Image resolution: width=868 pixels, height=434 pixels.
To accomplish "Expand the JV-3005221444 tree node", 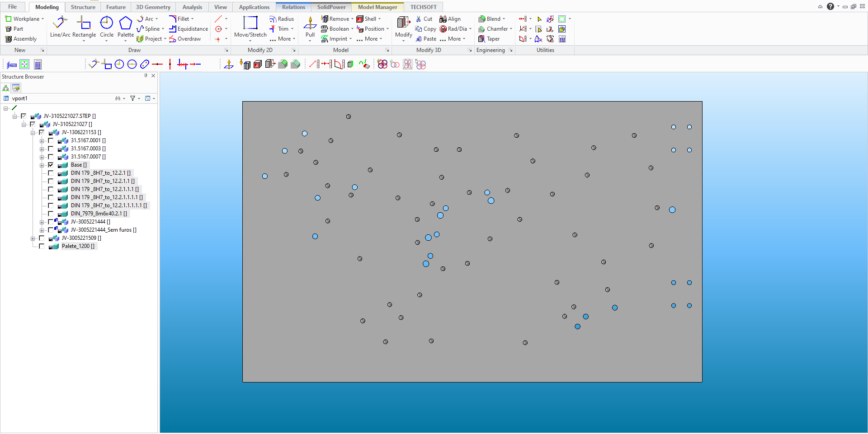I will click(x=43, y=222).
